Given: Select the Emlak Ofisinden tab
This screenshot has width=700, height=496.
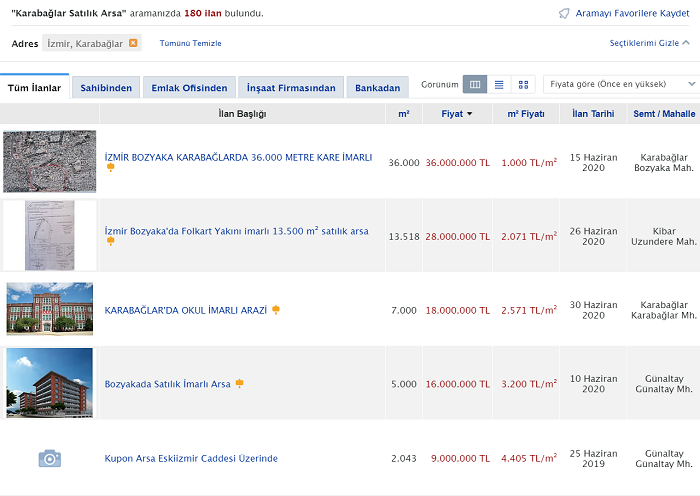Looking at the screenshot, I should click(x=189, y=88).
